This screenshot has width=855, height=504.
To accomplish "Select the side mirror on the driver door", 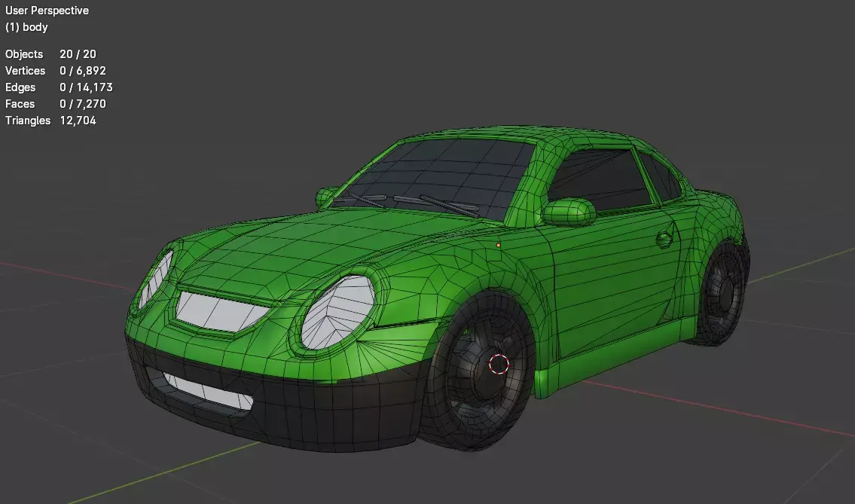I will [568, 212].
